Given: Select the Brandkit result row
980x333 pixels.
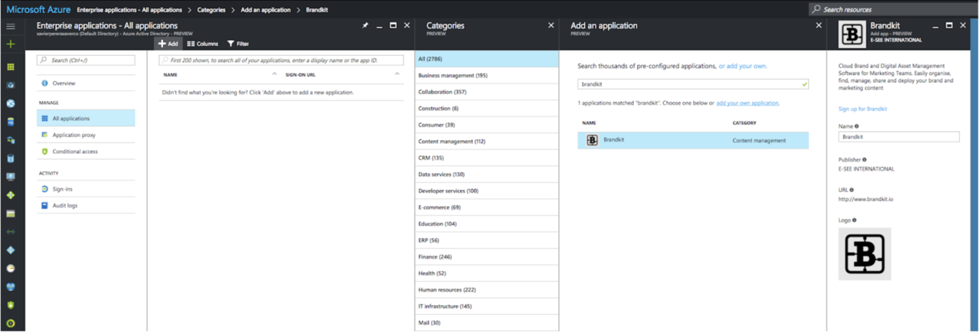Looking at the screenshot, I should pyautogui.click(x=693, y=140).
